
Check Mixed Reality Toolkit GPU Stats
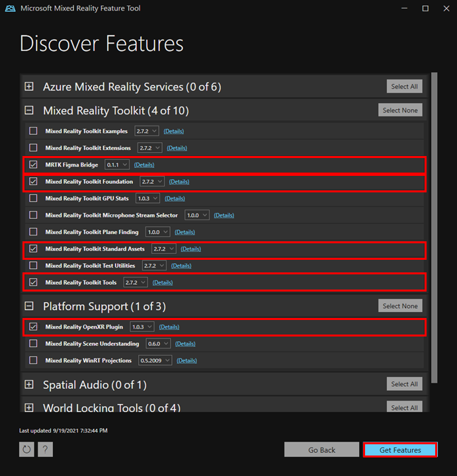[33, 198]
